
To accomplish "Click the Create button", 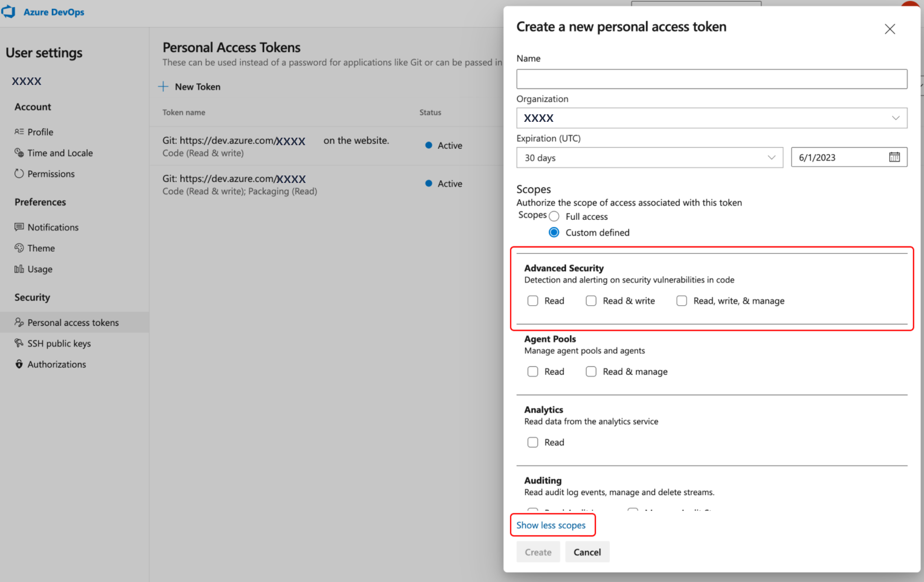I will tap(538, 552).
